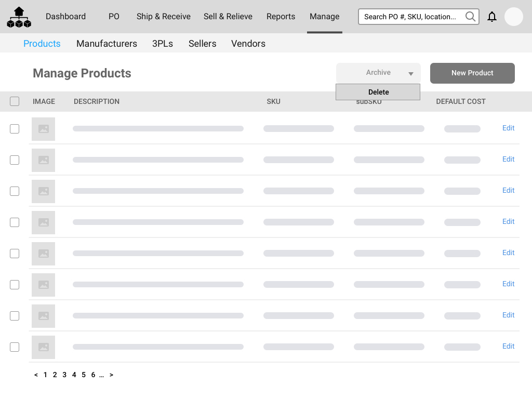
Task: Type in the Search PO # field
Action: pyautogui.click(x=410, y=17)
